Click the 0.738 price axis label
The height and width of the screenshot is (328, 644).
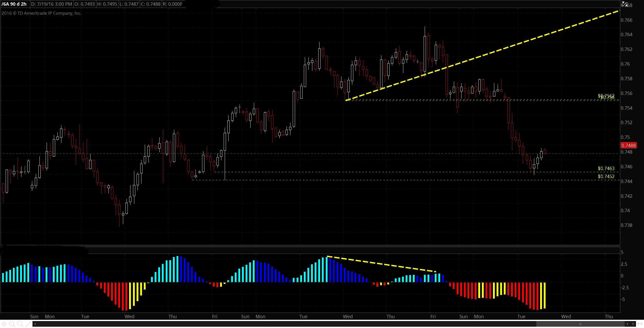click(x=626, y=225)
